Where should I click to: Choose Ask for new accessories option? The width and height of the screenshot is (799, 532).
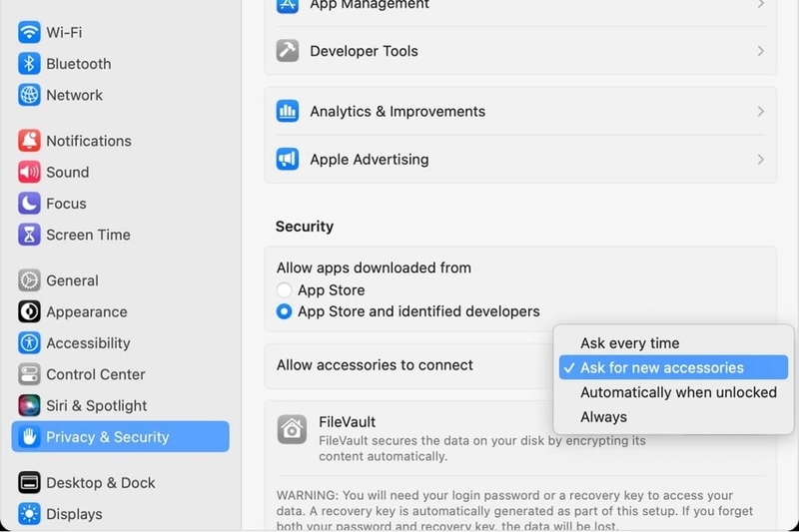[x=662, y=367]
